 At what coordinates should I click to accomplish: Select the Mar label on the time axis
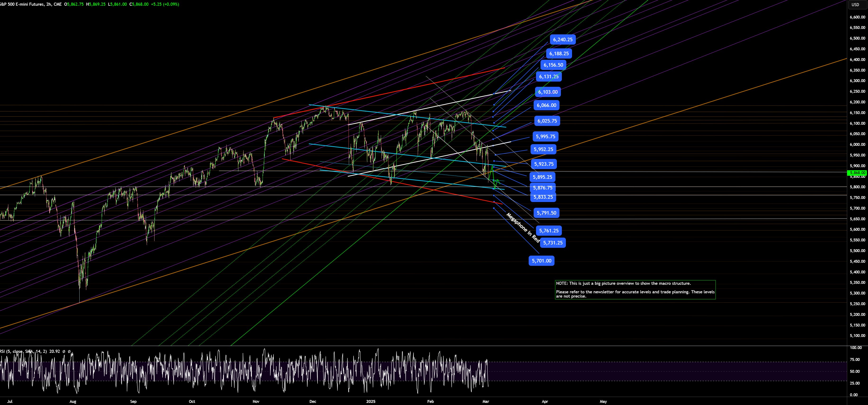pyautogui.click(x=486, y=401)
